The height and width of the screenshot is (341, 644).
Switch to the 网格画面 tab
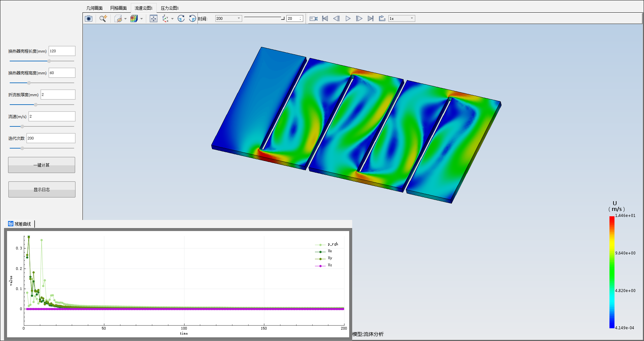pos(118,8)
